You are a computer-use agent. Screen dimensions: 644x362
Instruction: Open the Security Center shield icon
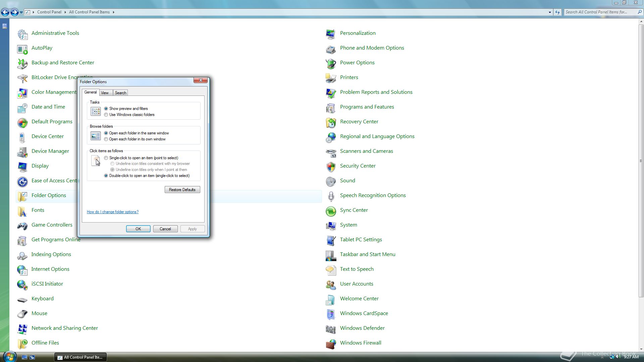coord(331,167)
